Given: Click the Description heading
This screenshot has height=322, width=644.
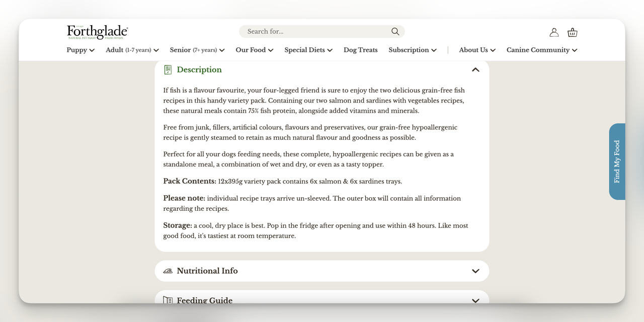Looking at the screenshot, I should [x=199, y=70].
